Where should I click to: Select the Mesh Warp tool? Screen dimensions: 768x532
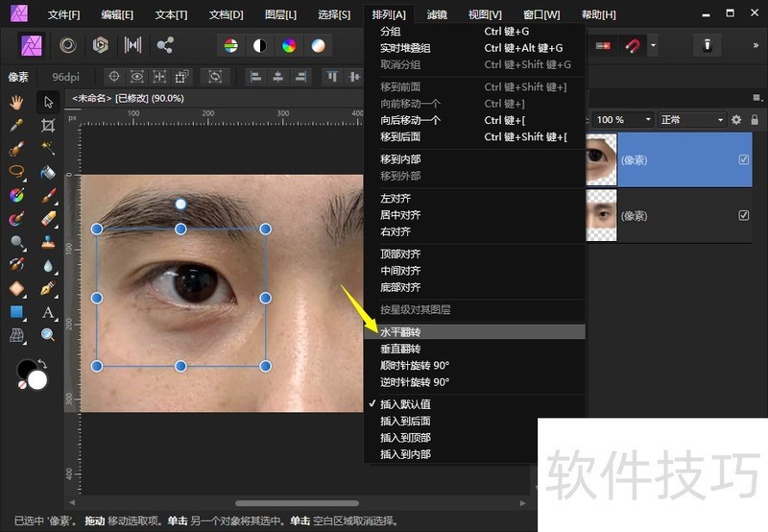click(x=16, y=335)
